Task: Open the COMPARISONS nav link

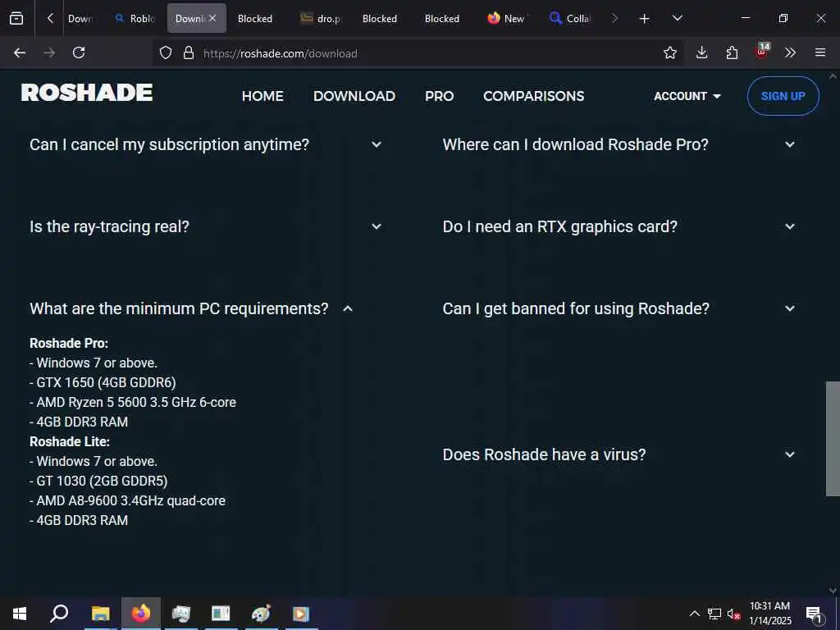Action: coord(533,96)
